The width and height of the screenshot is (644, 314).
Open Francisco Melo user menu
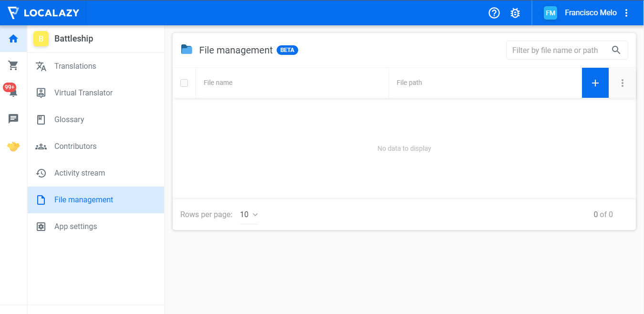click(x=626, y=13)
